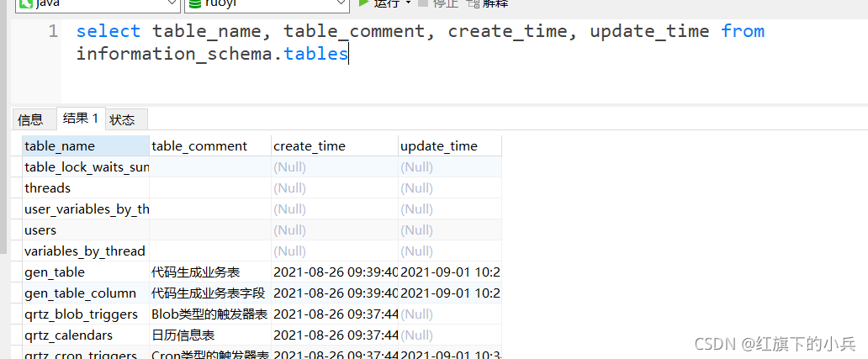The height and width of the screenshot is (359, 868).
Task: Select the gen_table_column name cell
Action: pos(86,293)
